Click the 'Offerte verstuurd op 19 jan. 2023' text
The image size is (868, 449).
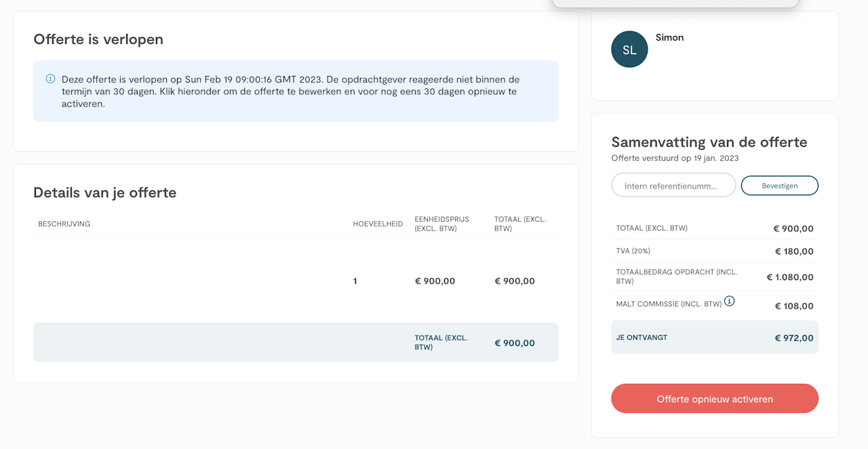pyautogui.click(x=675, y=158)
